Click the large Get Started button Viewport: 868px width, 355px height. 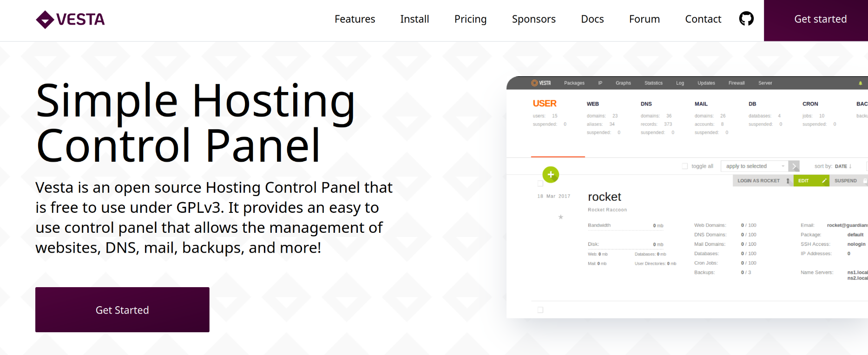point(122,310)
